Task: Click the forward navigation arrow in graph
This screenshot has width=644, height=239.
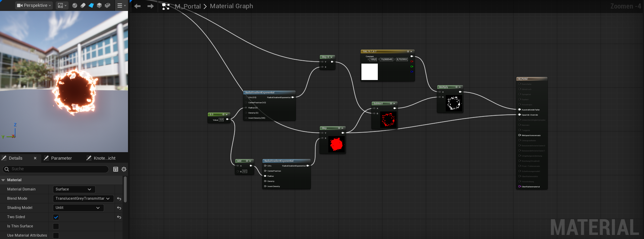Action: point(151,6)
